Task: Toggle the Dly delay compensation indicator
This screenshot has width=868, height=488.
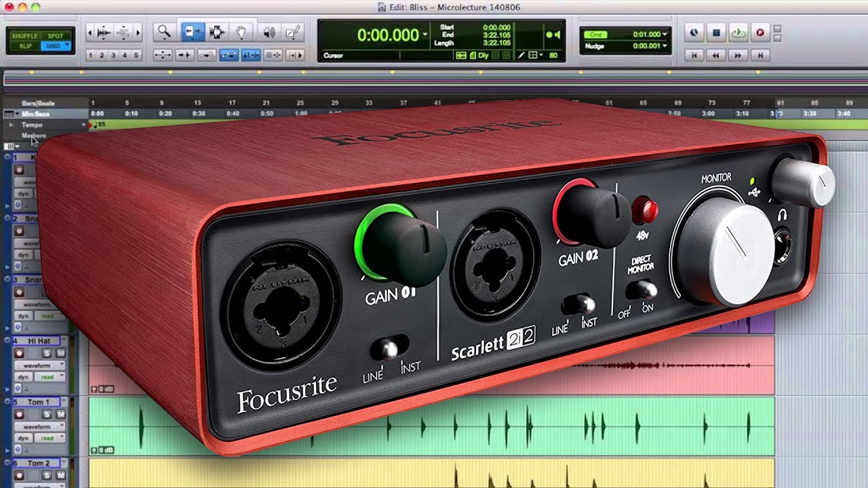Action: (483, 56)
